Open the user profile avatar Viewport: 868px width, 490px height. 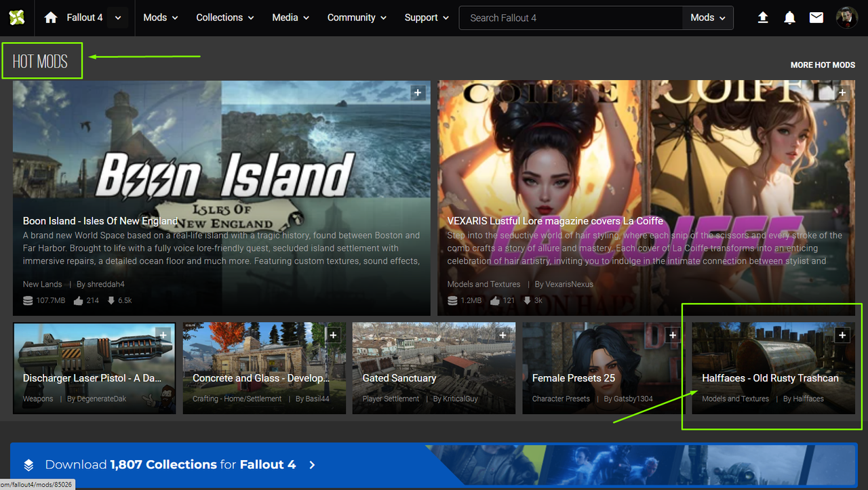pos(847,18)
